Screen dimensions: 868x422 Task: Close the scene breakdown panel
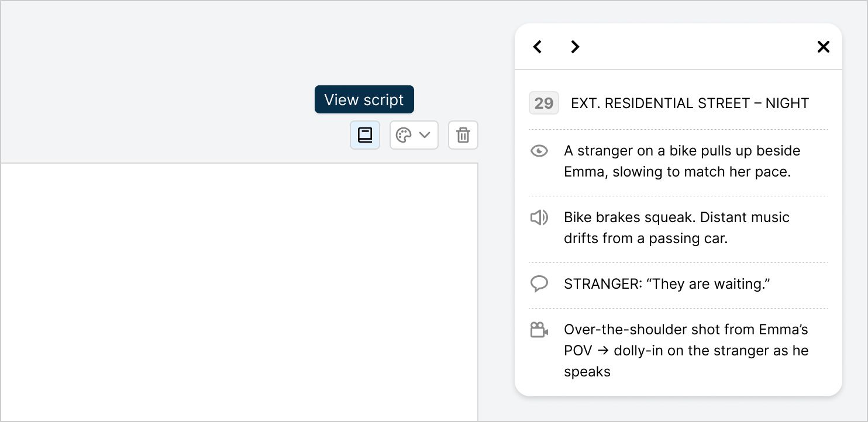[823, 46]
